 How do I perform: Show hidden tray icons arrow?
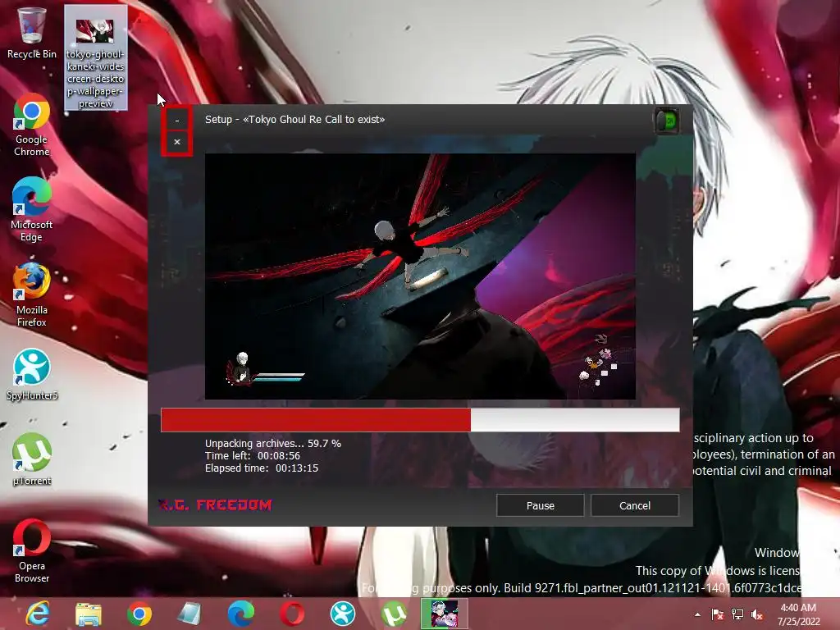coord(697,614)
